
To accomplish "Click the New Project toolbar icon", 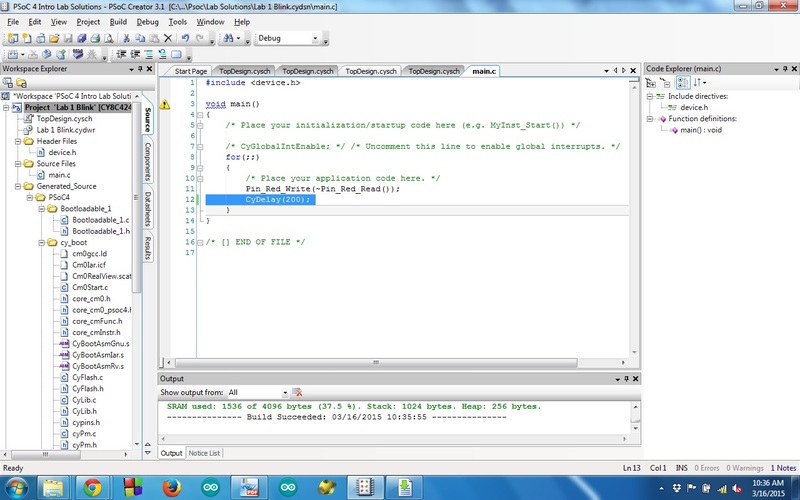I will [x=13, y=38].
